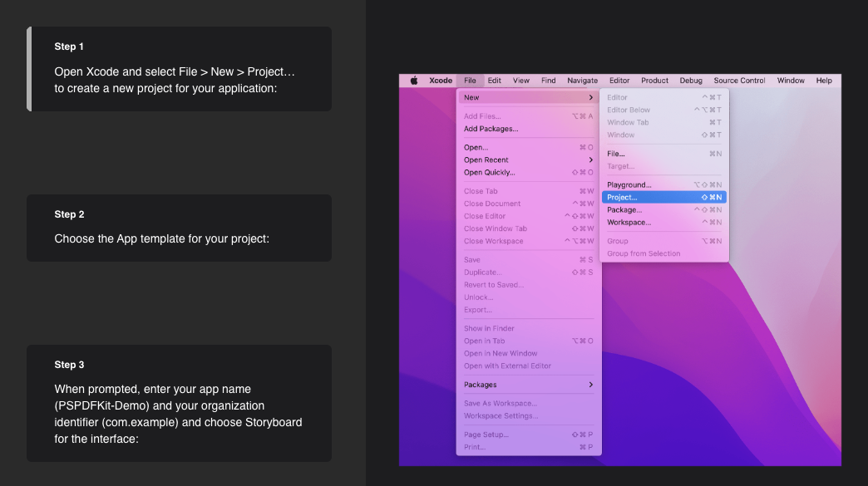Open the Help menu in the menu bar
Viewport: 868px width, 486px height.
[x=824, y=81]
